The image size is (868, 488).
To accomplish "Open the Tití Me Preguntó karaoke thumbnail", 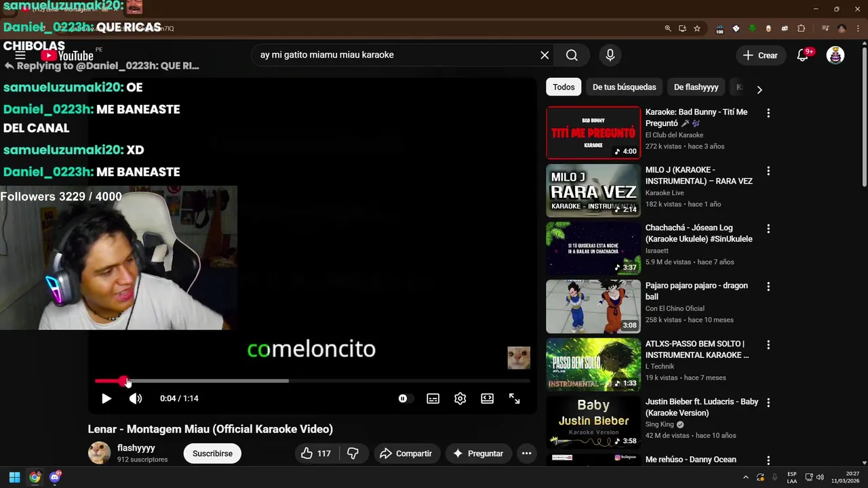I will click(x=593, y=132).
